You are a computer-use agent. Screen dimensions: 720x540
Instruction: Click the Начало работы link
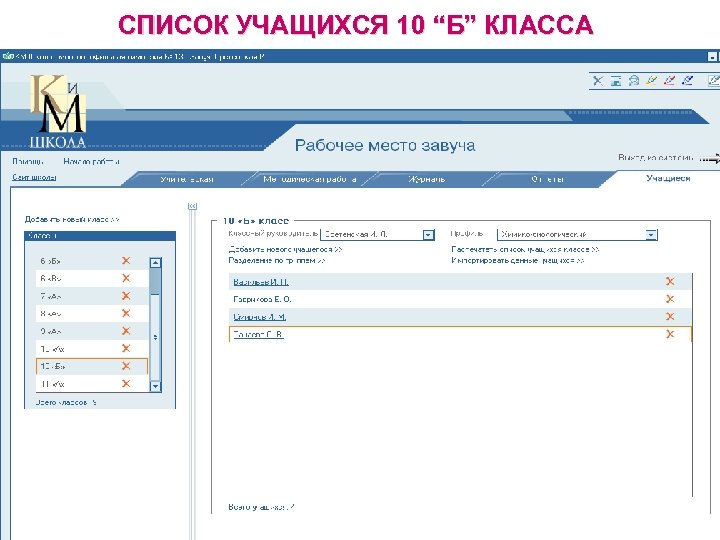pyautogui.click(x=91, y=161)
